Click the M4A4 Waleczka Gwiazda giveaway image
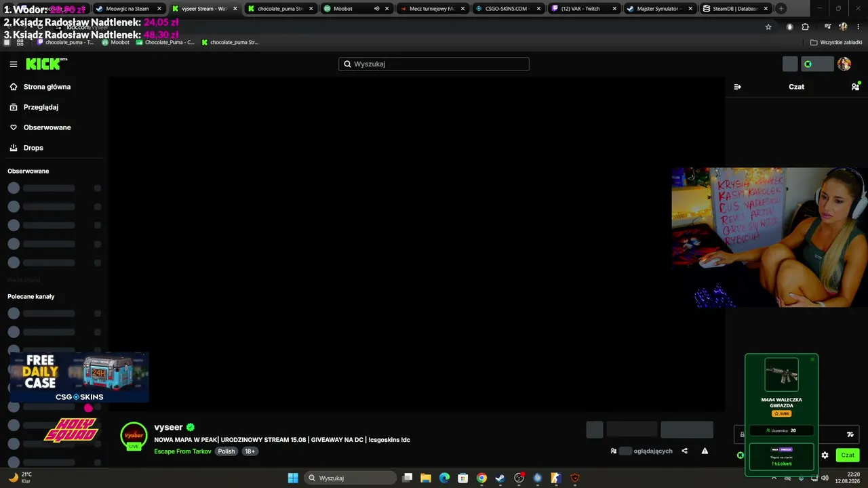This screenshot has height=488, width=868. click(x=781, y=374)
